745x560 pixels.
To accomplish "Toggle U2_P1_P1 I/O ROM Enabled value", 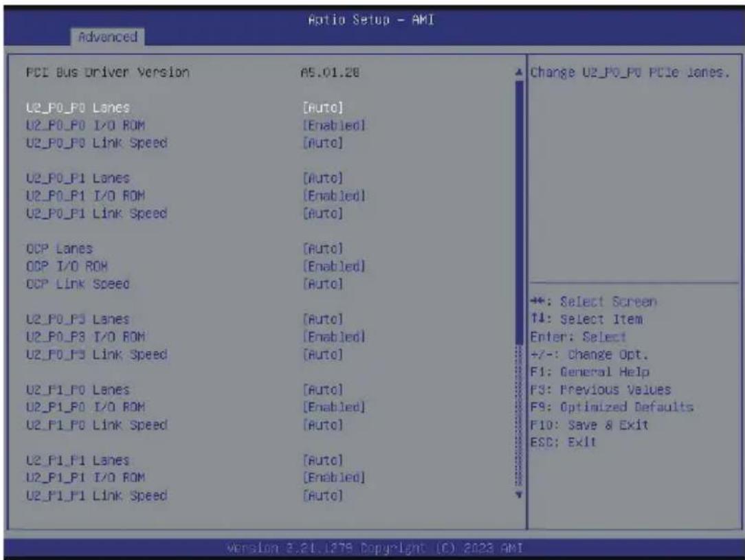I will 334,478.
